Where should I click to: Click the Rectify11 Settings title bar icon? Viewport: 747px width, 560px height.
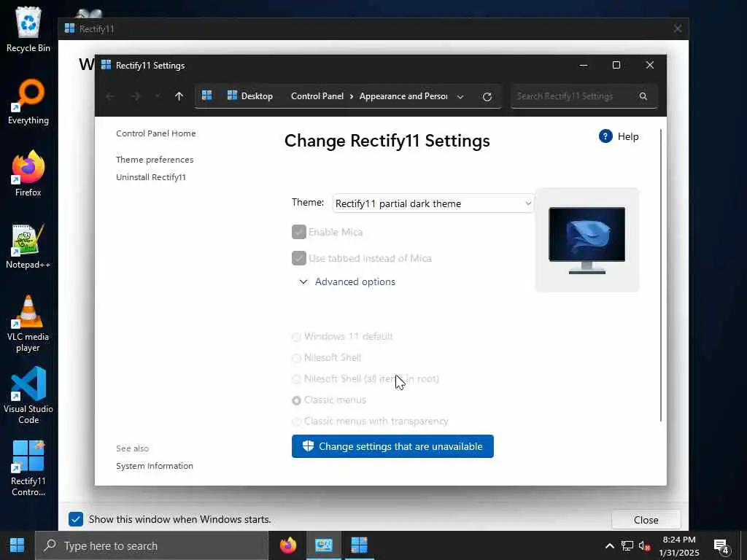click(x=107, y=65)
